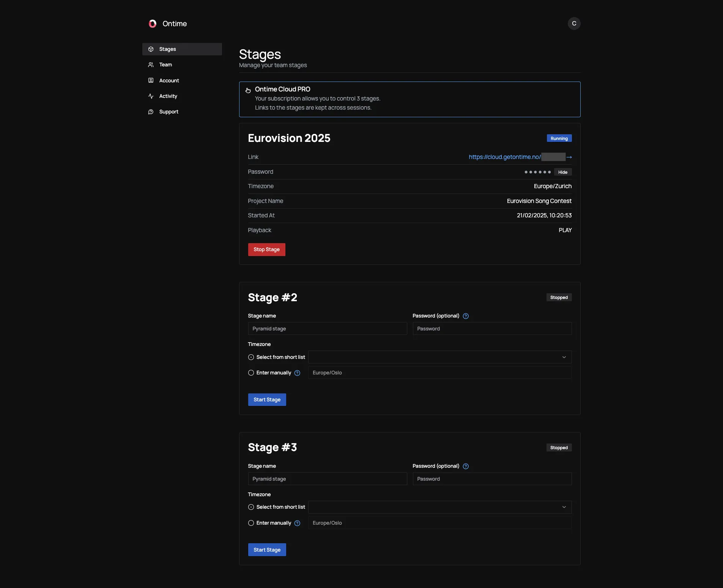Viewport: 723px width, 588px height.
Task: Expand the Stage #3 timezone dropdown
Action: point(564,507)
